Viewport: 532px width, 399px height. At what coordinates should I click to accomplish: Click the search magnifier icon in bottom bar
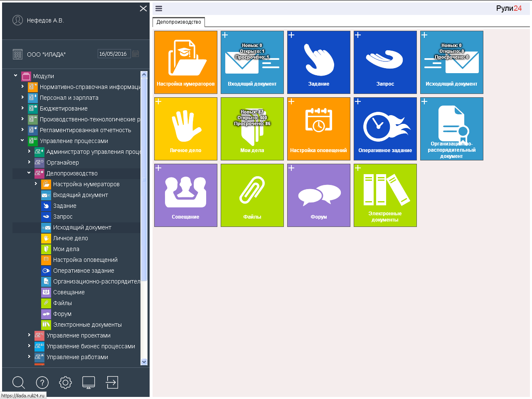(19, 382)
